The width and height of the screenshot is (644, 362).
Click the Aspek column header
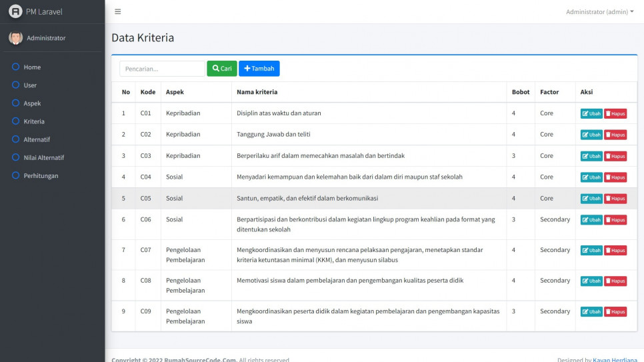(175, 92)
